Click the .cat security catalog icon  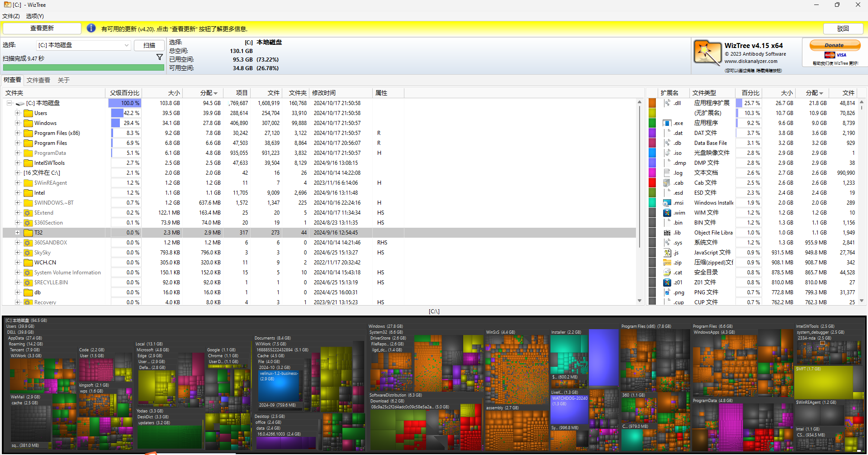[667, 273]
